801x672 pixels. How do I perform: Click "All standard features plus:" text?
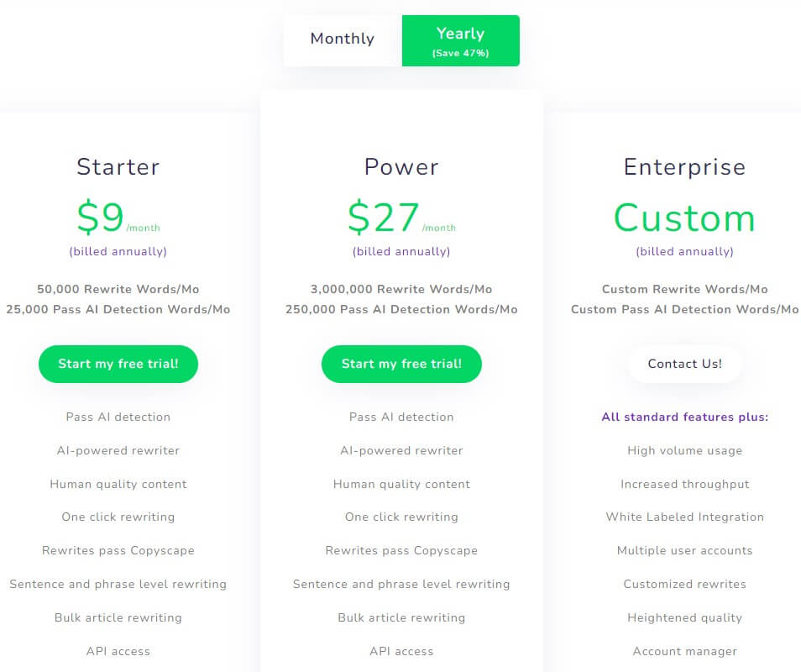pos(684,417)
